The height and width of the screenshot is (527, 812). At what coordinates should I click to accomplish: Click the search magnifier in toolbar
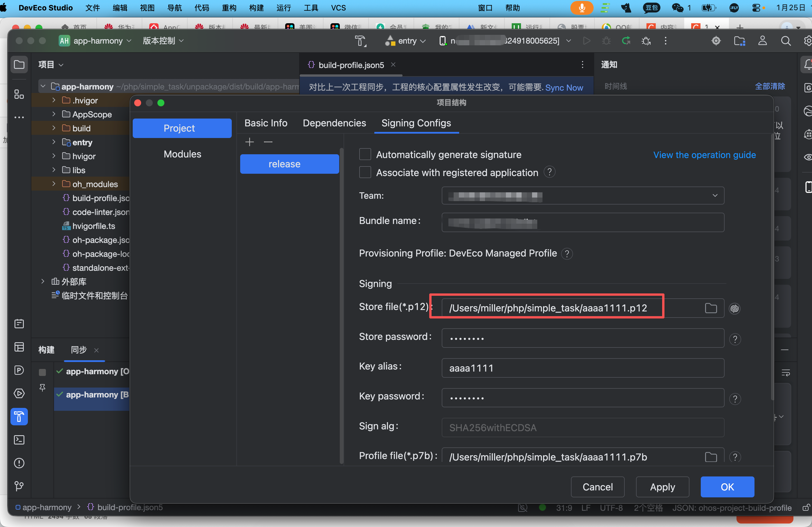pyautogui.click(x=785, y=41)
